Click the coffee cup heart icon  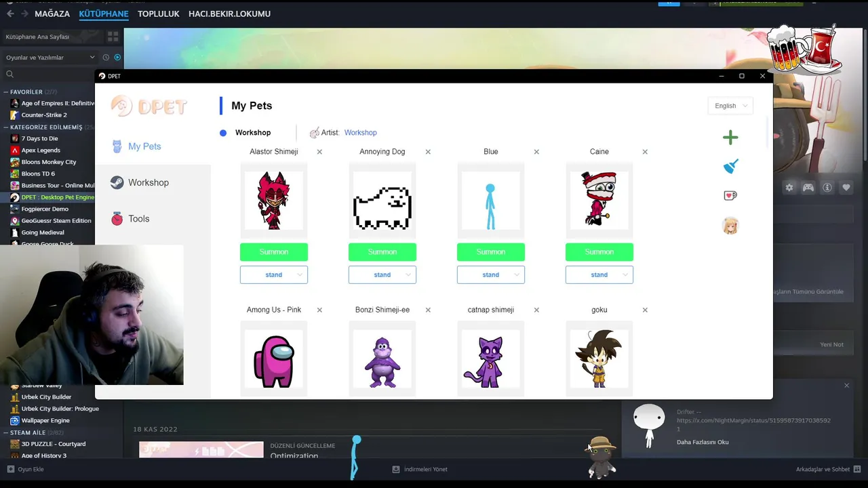point(730,196)
